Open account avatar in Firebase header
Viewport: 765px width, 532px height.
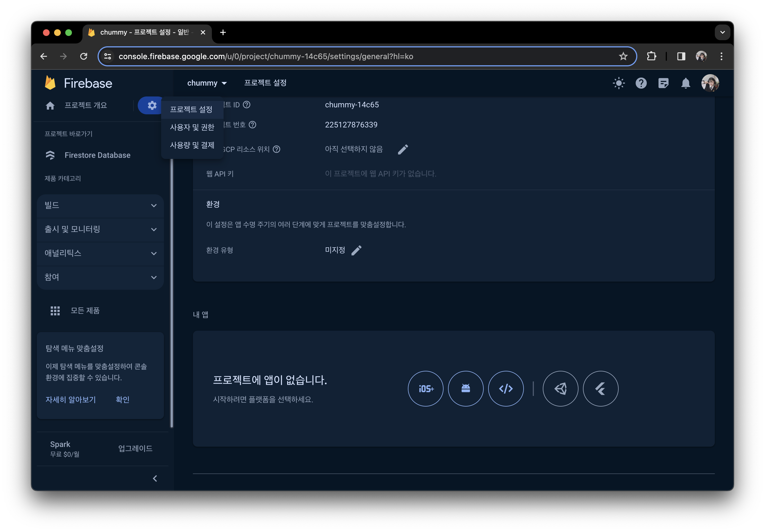710,83
